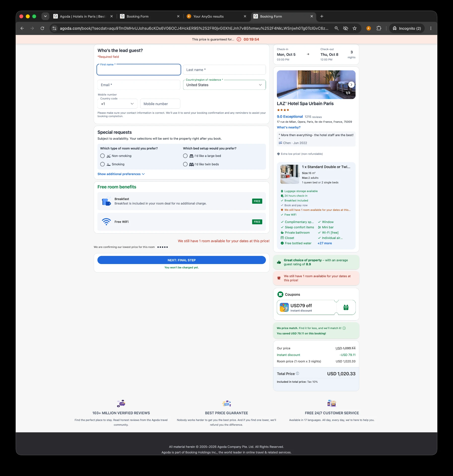The image size is (453, 476).
Task: Open Country/region of residence dropdown
Action: (224, 85)
